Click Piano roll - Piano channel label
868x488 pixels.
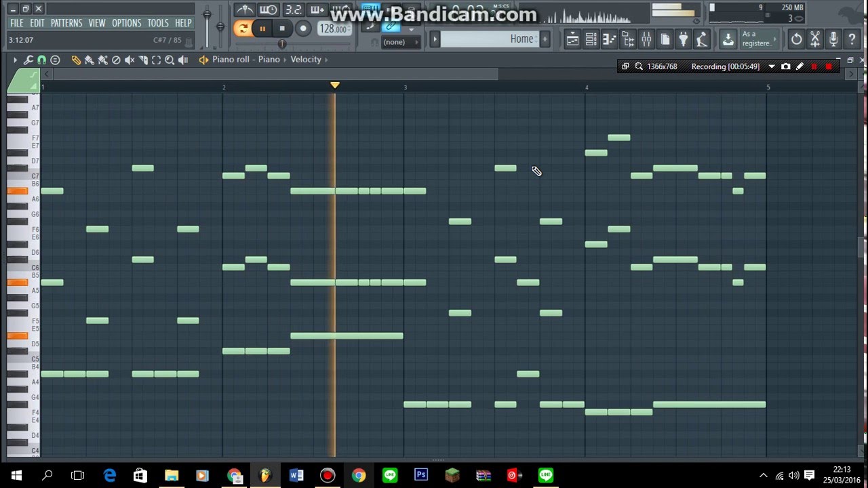click(246, 60)
